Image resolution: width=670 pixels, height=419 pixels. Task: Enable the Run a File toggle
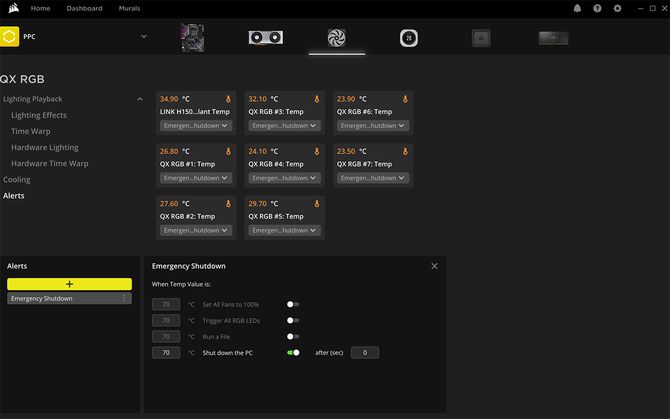coord(293,337)
